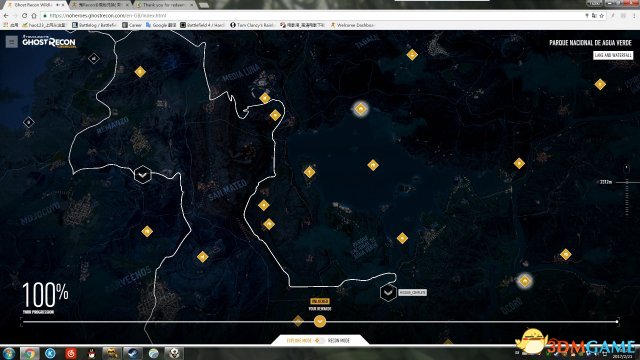Select the yellow diamond marker in Mojocoyo region
Screen dimensions: 640x360
pyautogui.click(x=147, y=231)
